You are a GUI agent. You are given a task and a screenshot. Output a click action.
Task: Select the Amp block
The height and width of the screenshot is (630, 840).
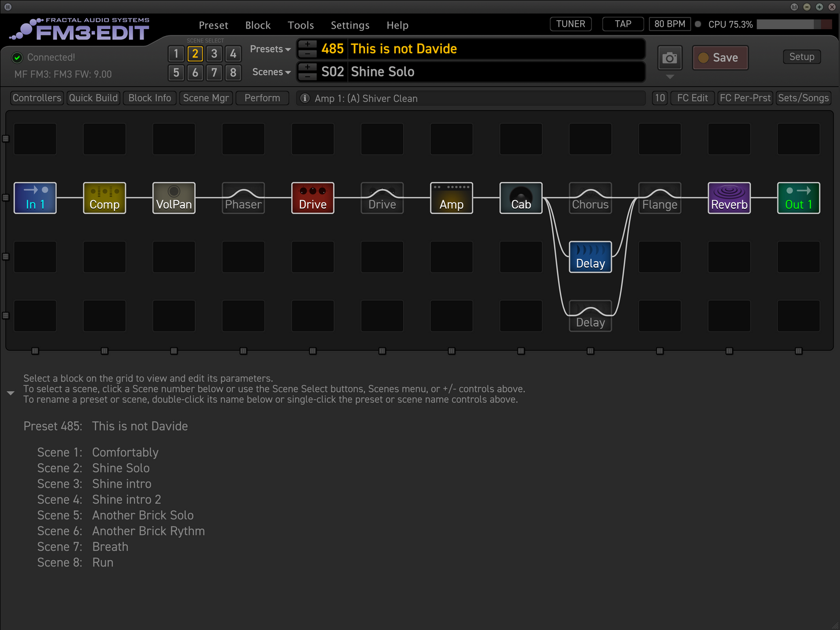point(452,198)
